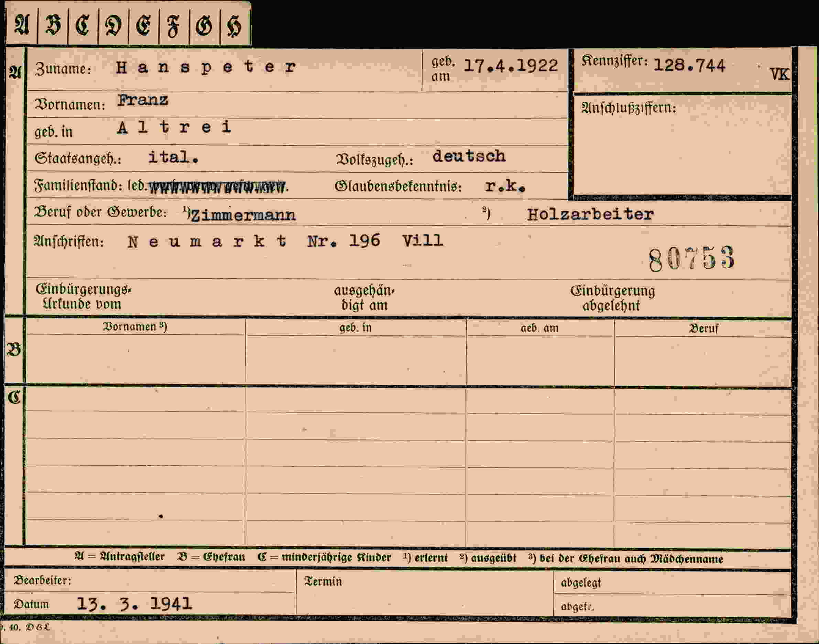The width and height of the screenshot is (819, 644).
Task: Click the index tab letter F
Action: coord(174,27)
